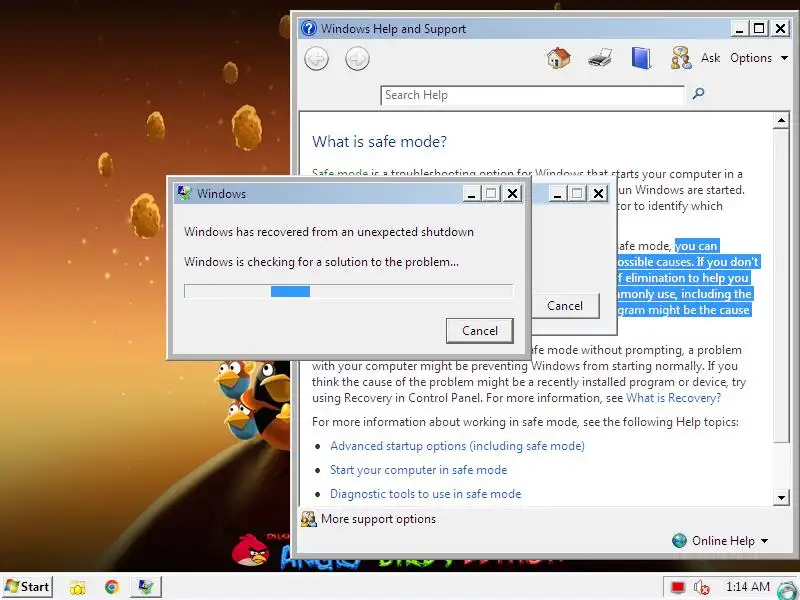Click the muted volume tray icon
This screenshot has width=800, height=600.
coord(702,588)
